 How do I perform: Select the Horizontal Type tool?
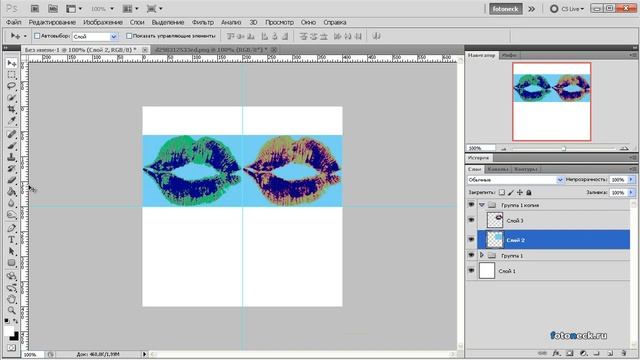point(11,240)
